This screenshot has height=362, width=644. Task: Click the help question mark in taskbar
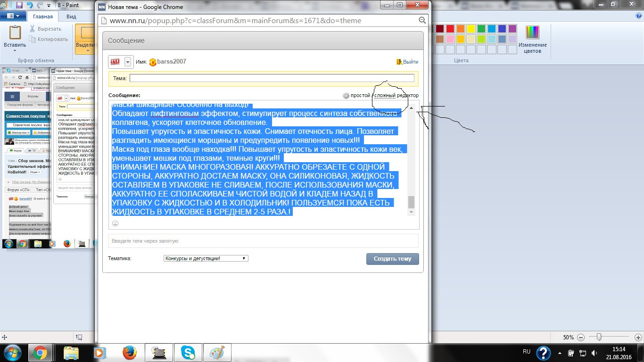[x=544, y=353]
